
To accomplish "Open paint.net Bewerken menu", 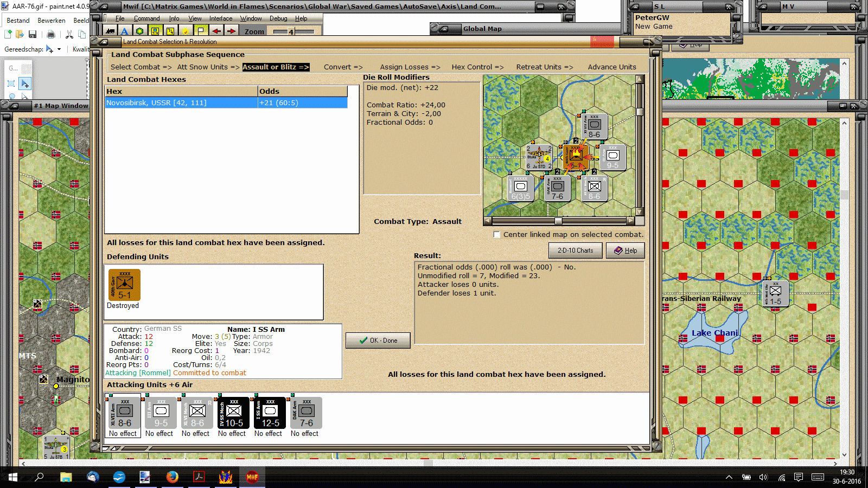I will pos(52,21).
